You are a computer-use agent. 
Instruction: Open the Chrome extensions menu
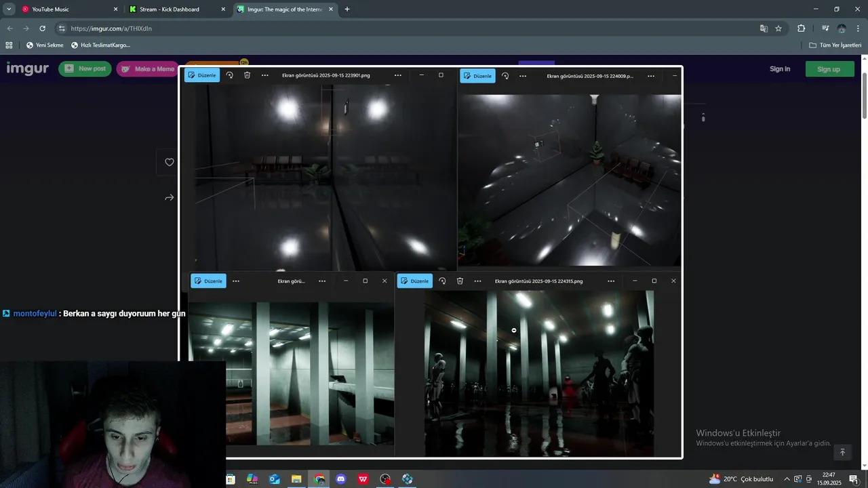[x=801, y=28]
